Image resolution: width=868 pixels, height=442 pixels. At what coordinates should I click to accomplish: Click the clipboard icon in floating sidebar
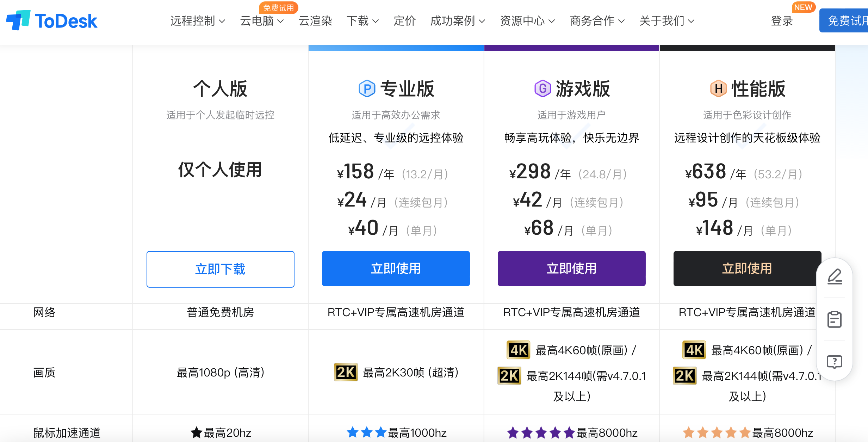[835, 319]
